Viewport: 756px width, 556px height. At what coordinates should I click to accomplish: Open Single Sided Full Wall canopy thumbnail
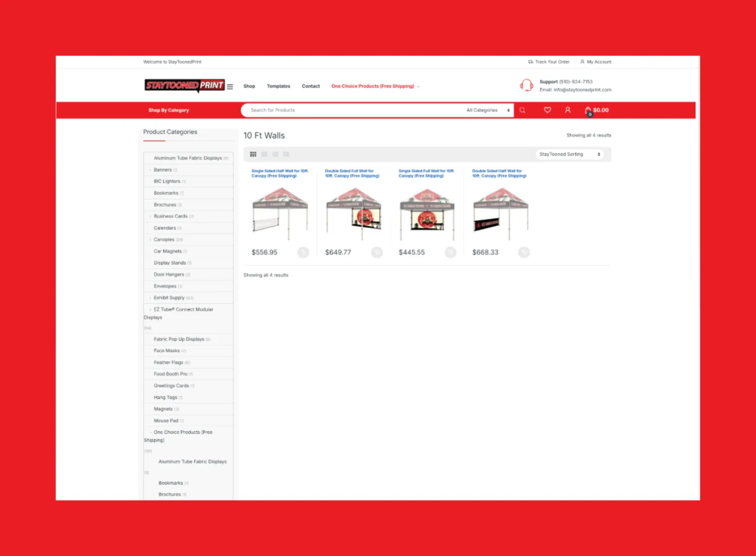(427, 213)
